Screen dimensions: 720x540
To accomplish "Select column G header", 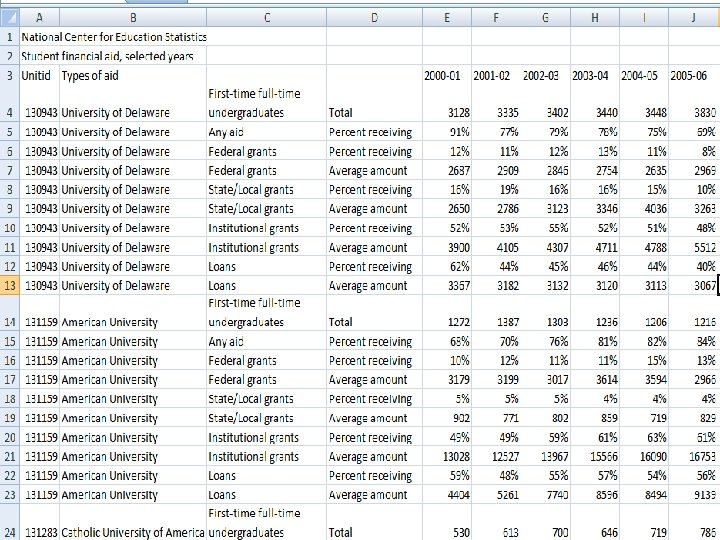I will pos(545,18).
